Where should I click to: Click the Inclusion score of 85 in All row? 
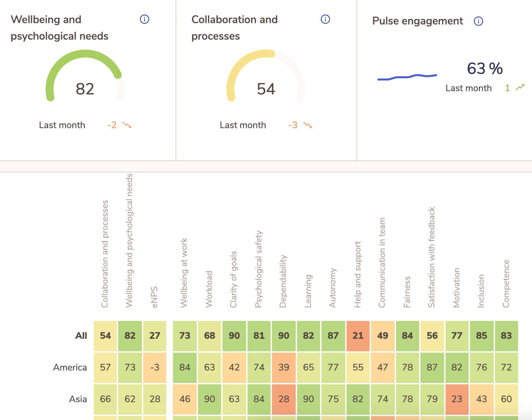coord(482,336)
